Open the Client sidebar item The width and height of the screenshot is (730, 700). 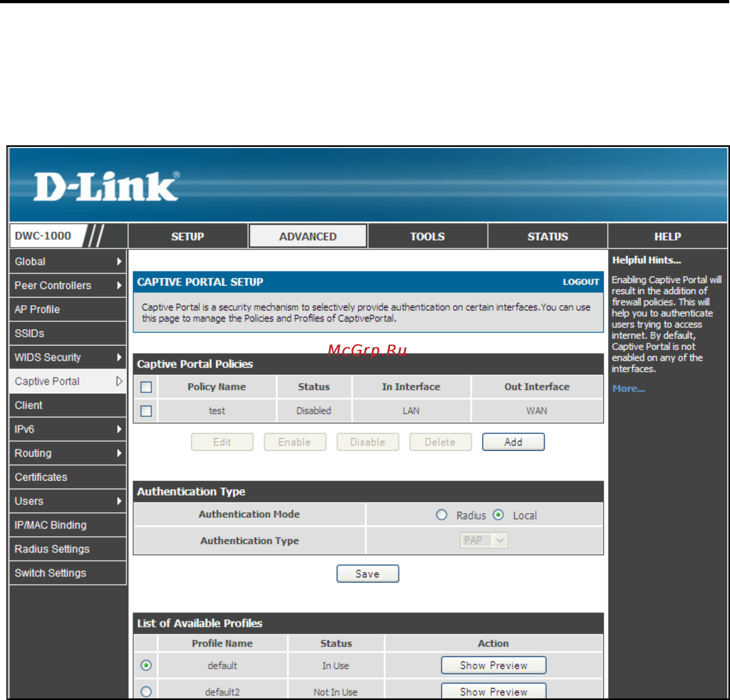pyautogui.click(x=68, y=405)
